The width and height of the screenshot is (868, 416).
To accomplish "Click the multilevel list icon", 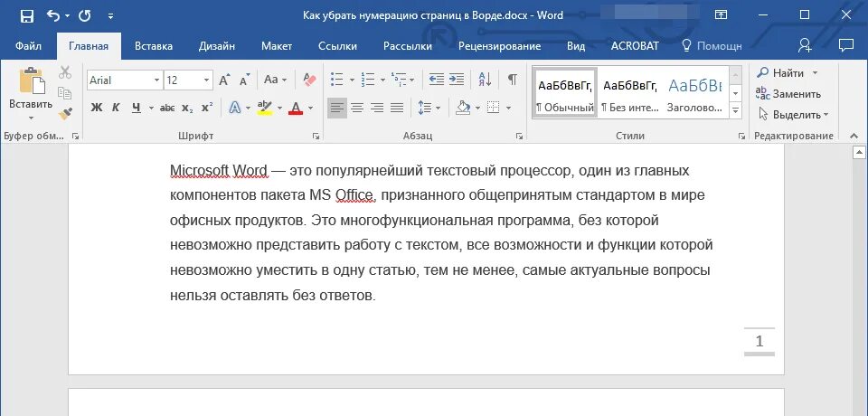I will point(399,80).
